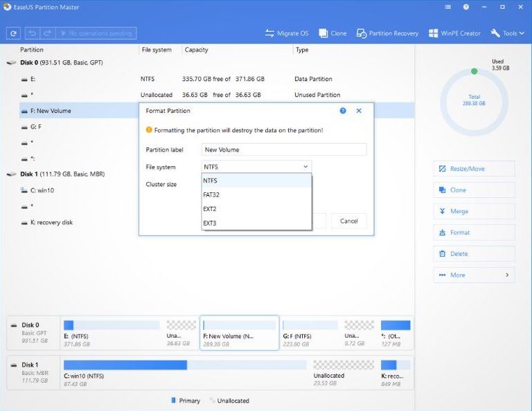Screen dimensions: 532x411
Task: Open Partition Recovery
Action: tap(387, 33)
